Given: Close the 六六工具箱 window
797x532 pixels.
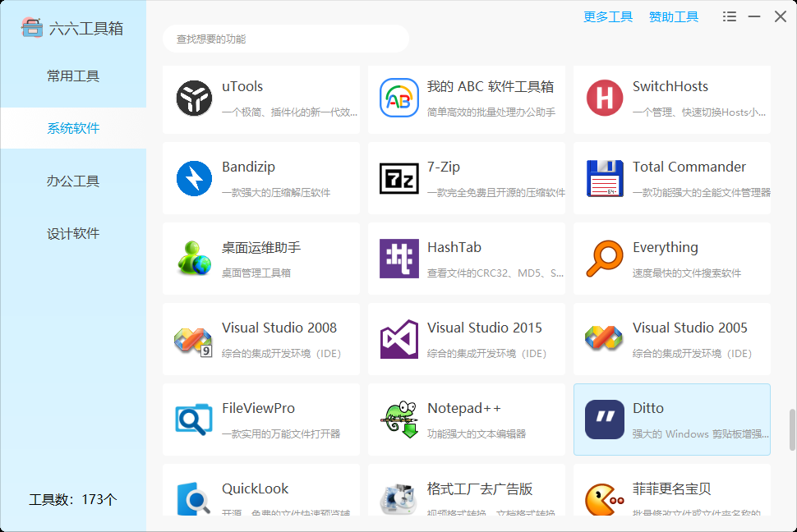Looking at the screenshot, I should point(781,16).
